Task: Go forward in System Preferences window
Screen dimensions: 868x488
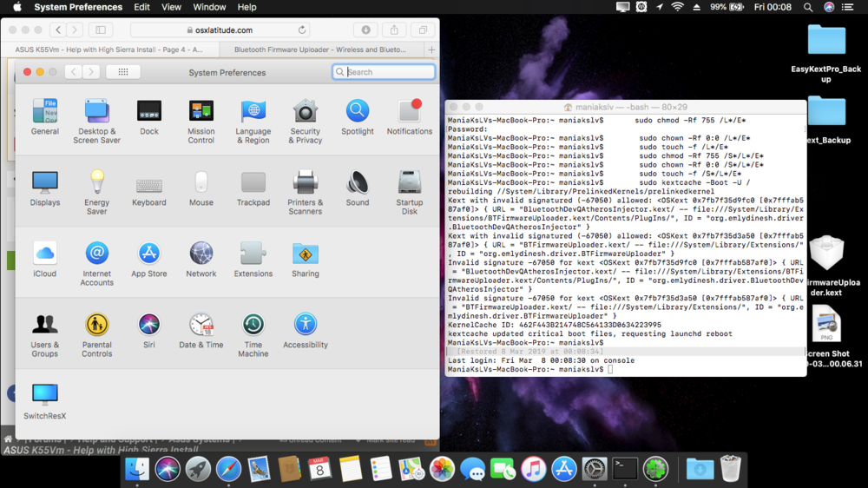Action: point(91,72)
